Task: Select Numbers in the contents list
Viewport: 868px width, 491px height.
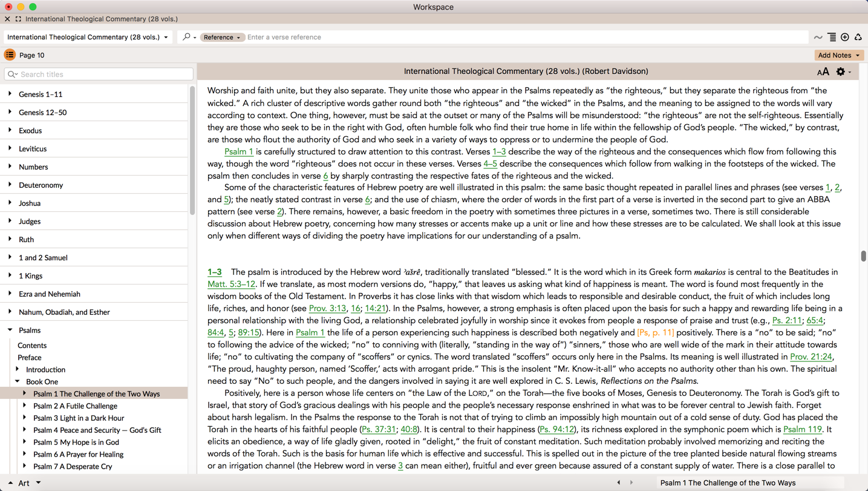Action: click(33, 167)
